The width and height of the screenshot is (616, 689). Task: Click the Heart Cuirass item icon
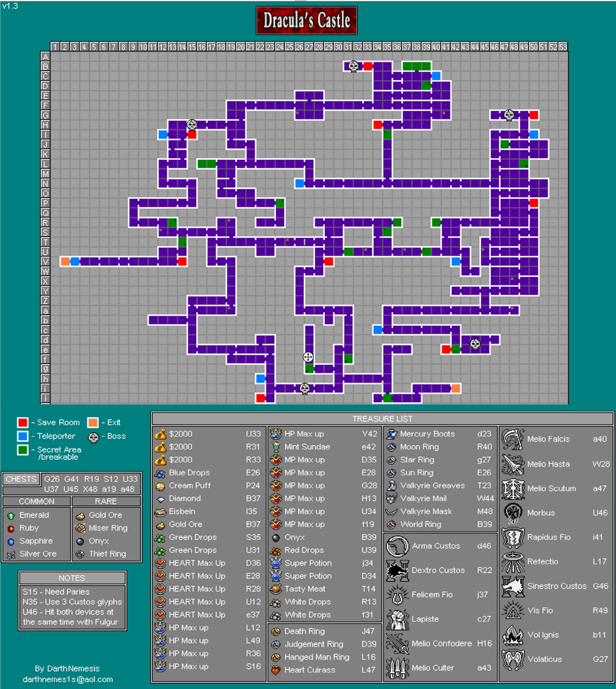point(276,670)
